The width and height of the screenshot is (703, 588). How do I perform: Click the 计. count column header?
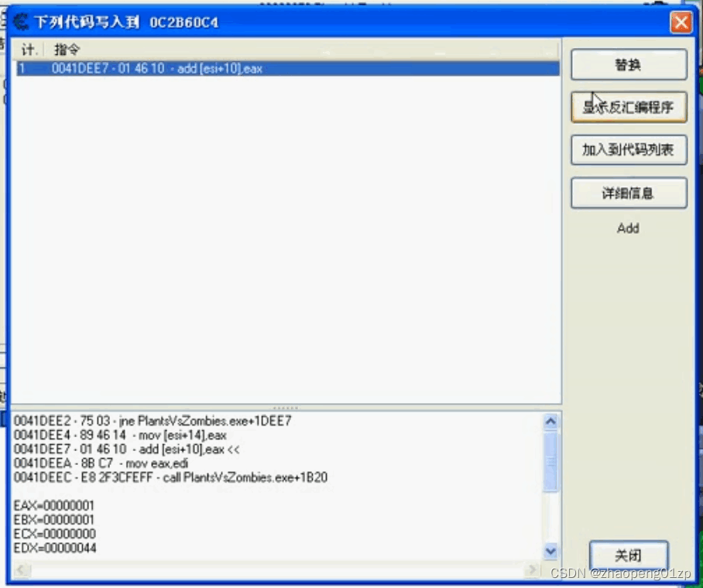point(28,50)
